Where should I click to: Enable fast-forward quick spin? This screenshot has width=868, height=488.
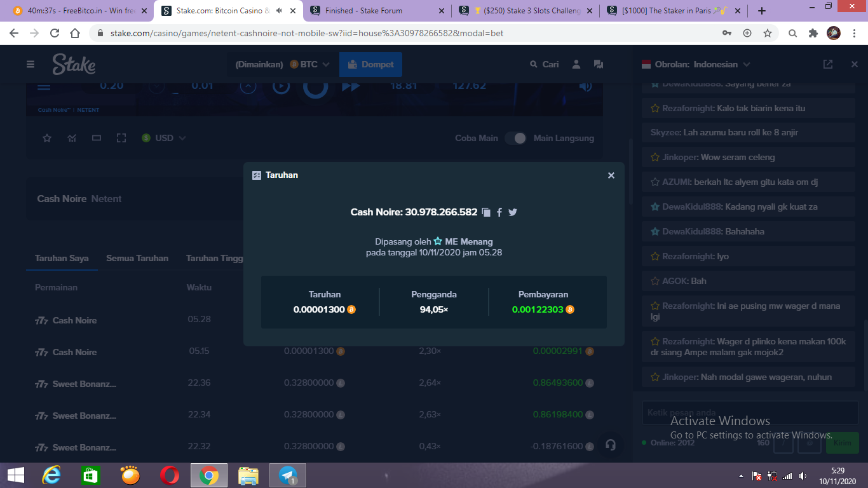(351, 86)
